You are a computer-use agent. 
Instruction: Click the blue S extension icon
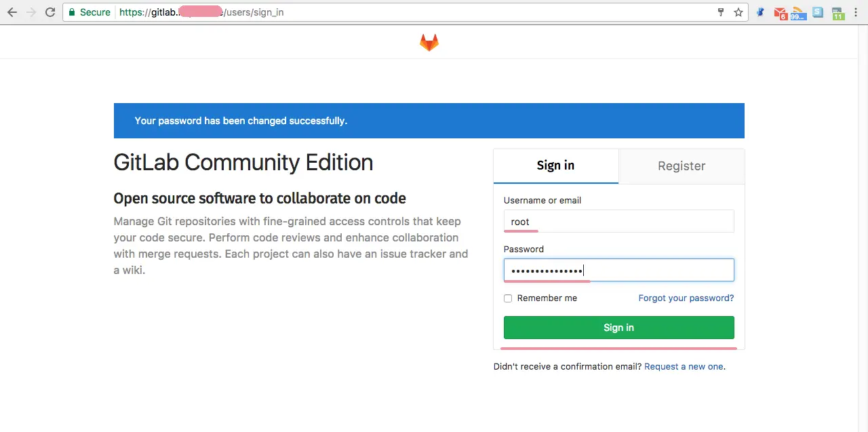click(818, 12)
